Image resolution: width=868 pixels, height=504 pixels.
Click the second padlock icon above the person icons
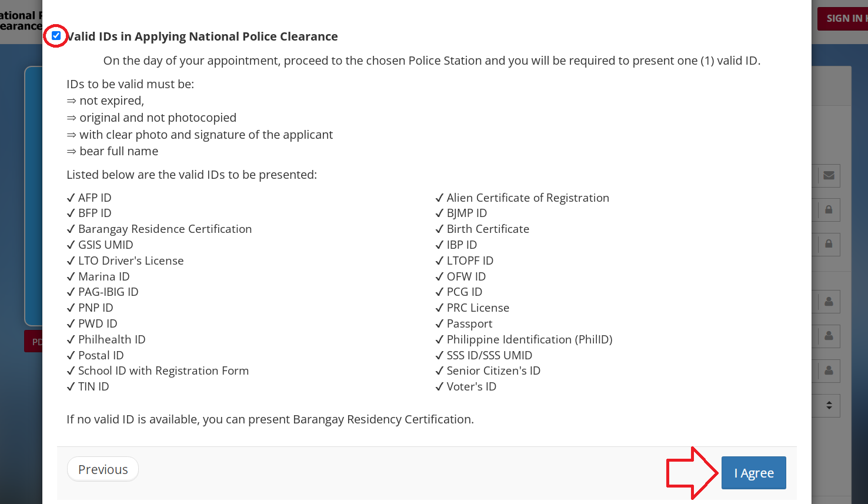(x=829, y=243)
